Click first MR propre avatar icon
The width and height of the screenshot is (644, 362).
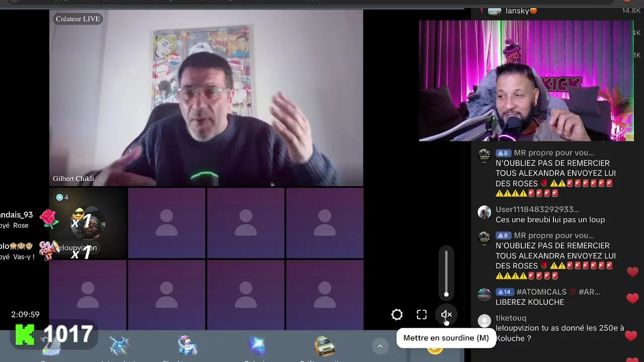[x=484, y=156]
